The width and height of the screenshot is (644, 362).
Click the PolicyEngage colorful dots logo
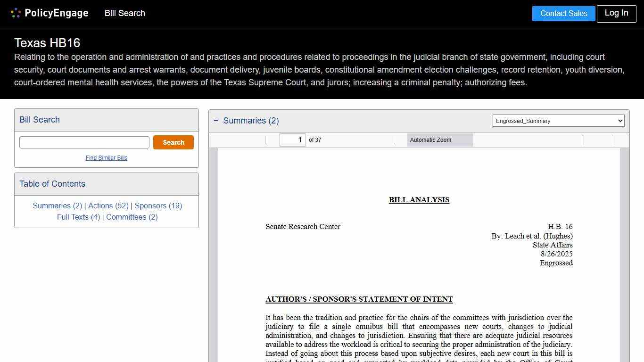click(x=16, y=13)
